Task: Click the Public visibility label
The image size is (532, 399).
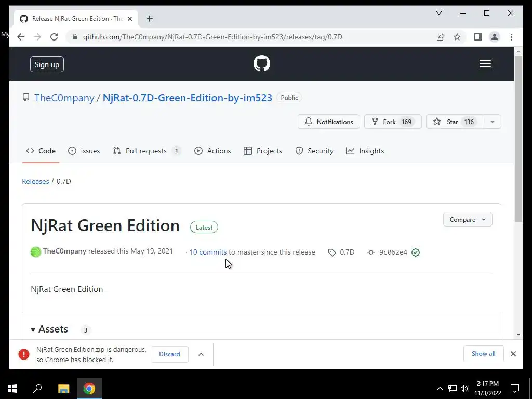Action: click(289, 98)
